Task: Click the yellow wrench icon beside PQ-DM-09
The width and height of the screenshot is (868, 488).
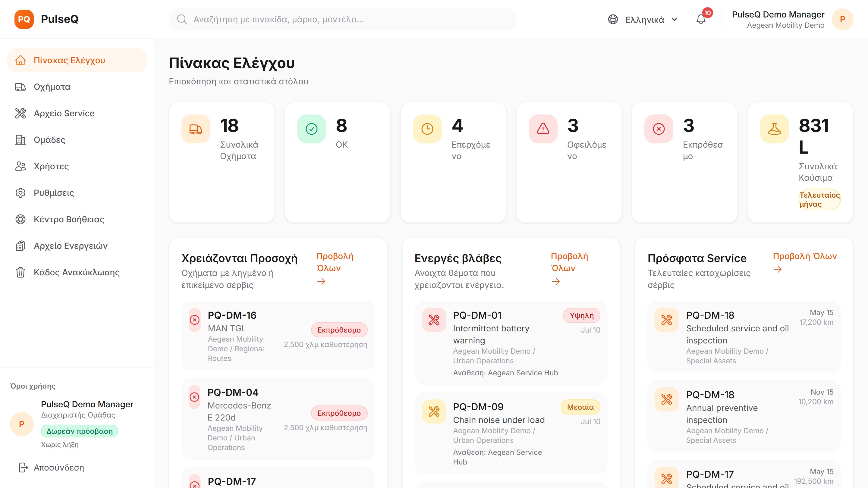Action: coord(434,411)
